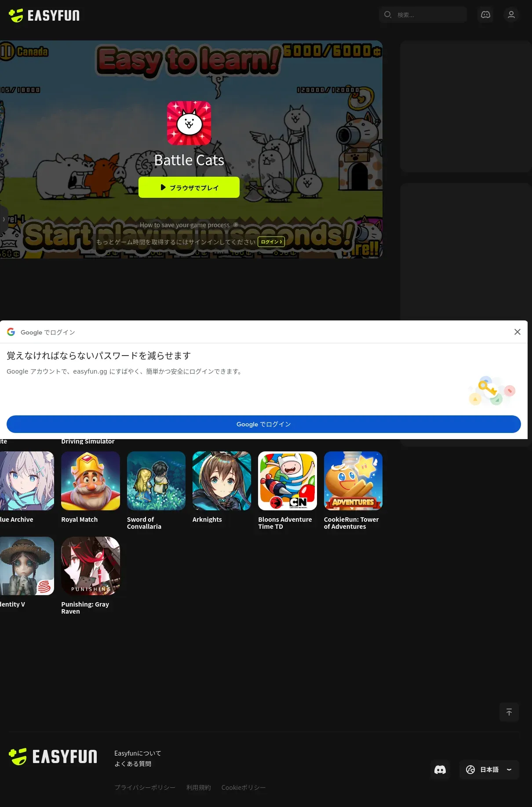Open the user account icon

(x=511, y=15)
